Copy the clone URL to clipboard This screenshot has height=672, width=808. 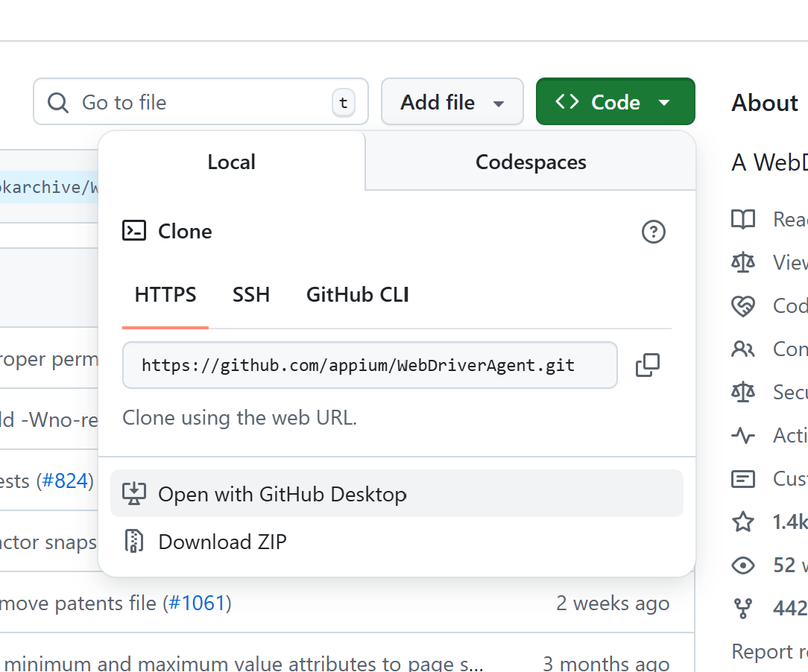pyautogui.click(x=648, y=365)
